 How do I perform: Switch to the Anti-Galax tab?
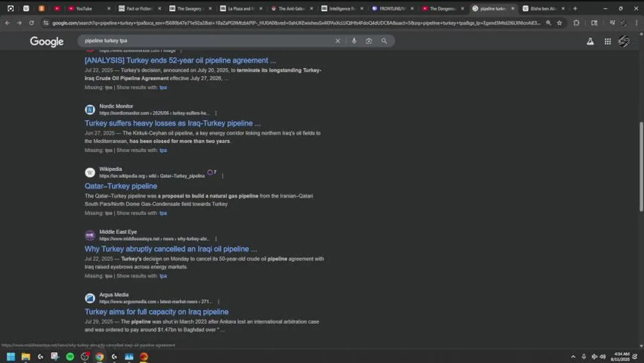point(291,9)
